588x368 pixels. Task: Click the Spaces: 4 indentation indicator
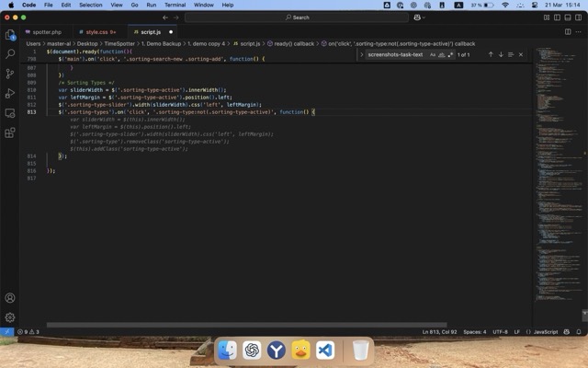click(x=474, y=331)
